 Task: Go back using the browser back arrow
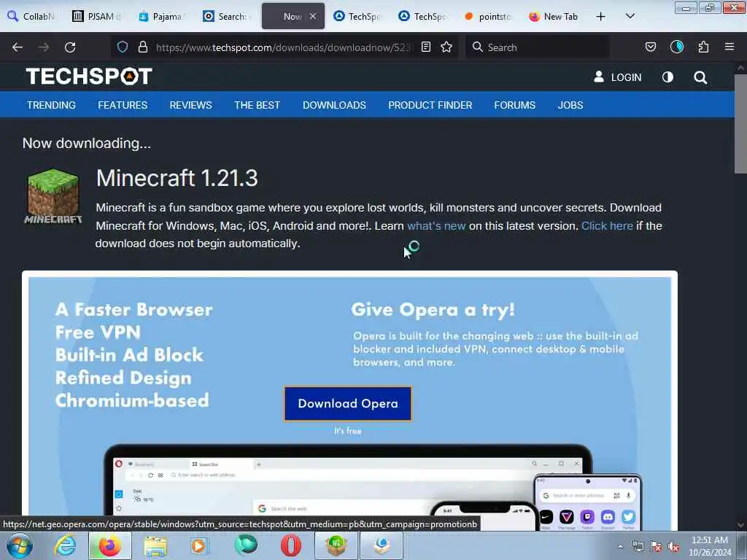(x=18, y=47)
